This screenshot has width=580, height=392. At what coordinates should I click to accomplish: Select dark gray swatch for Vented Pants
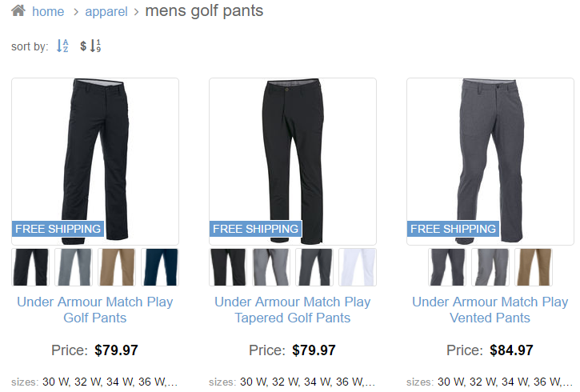pos(447,267)
